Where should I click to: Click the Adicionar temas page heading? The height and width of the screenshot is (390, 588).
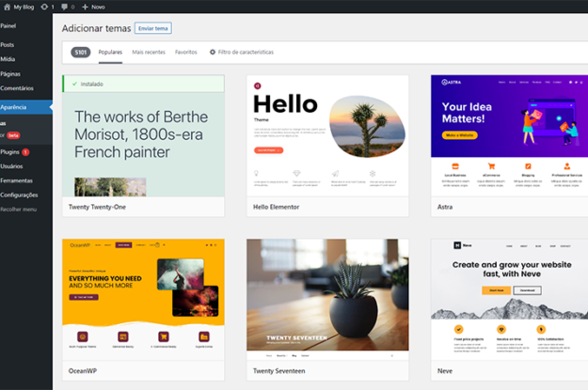[x=96, y=28]
